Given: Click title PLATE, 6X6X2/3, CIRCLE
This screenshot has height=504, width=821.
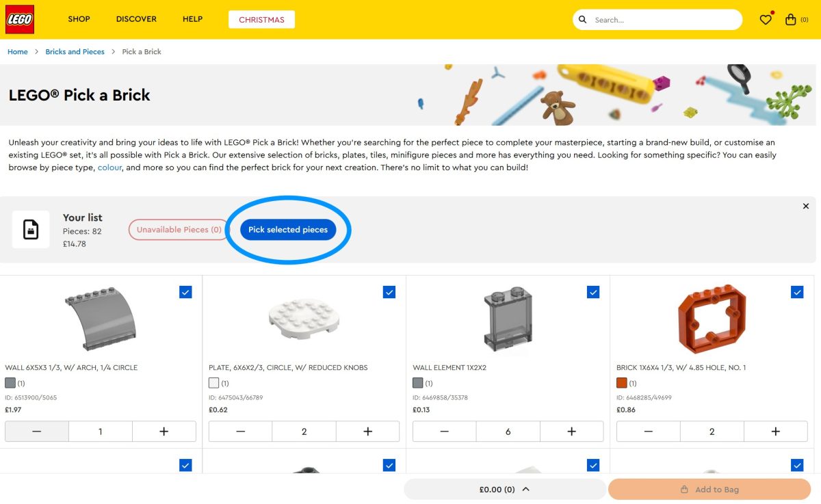Looking at the screenshot, I should tap(288, 368).
